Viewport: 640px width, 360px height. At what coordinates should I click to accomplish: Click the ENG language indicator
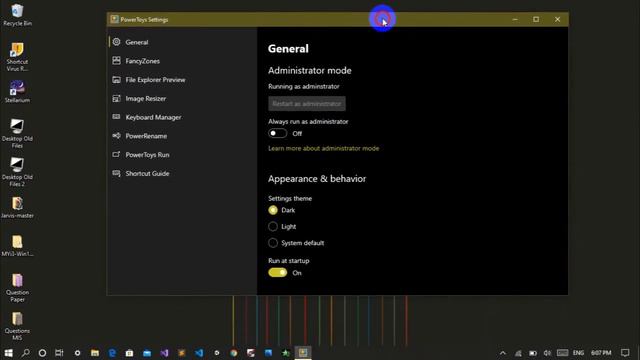578,353
